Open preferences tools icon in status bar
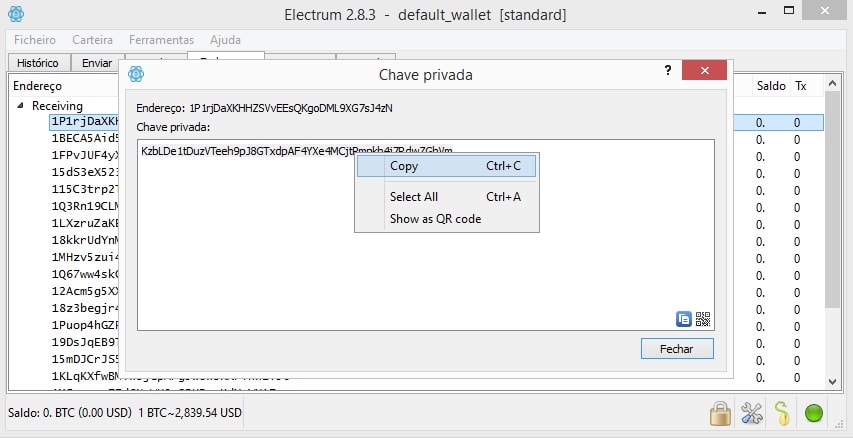Screen dimensions: 853x438 752,414
